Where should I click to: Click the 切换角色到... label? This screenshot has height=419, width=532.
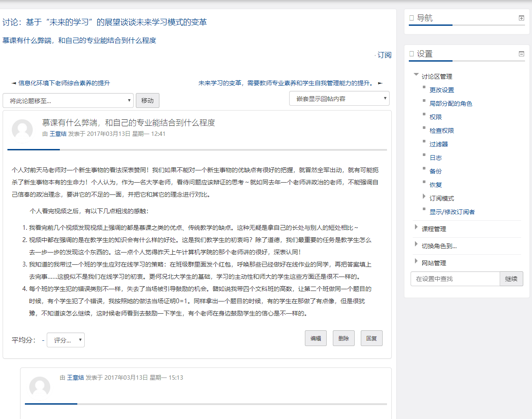[x=439, y=246]
